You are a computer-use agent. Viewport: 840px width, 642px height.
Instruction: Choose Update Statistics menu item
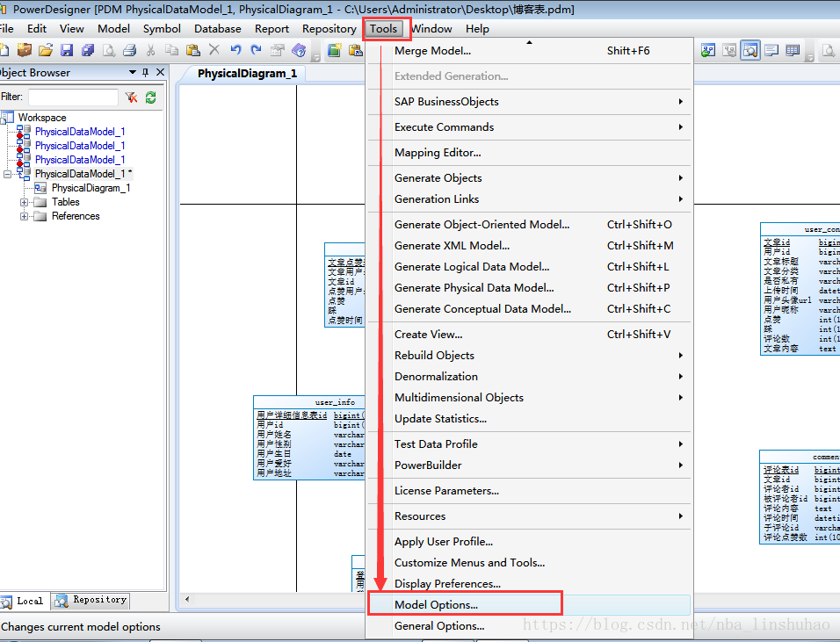click(x=529, y=419)
